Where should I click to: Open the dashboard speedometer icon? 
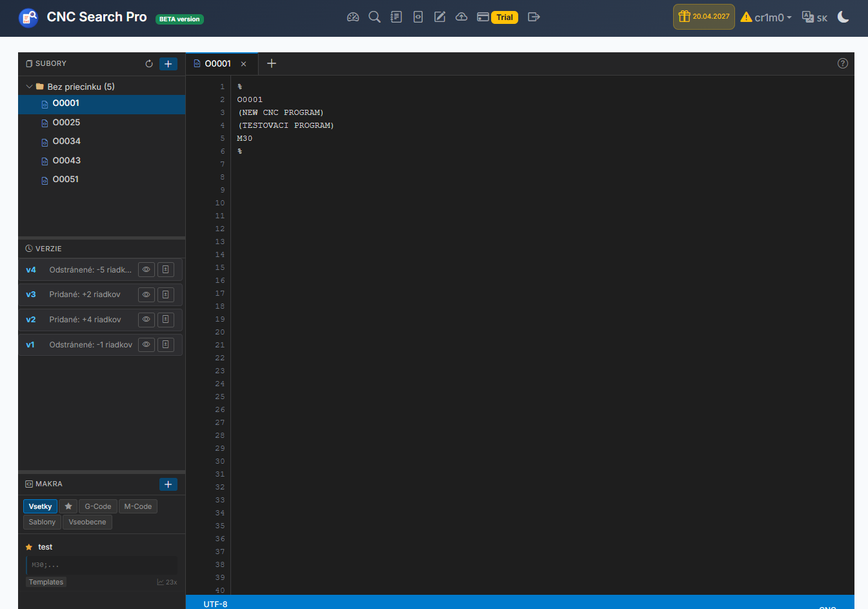352,17
